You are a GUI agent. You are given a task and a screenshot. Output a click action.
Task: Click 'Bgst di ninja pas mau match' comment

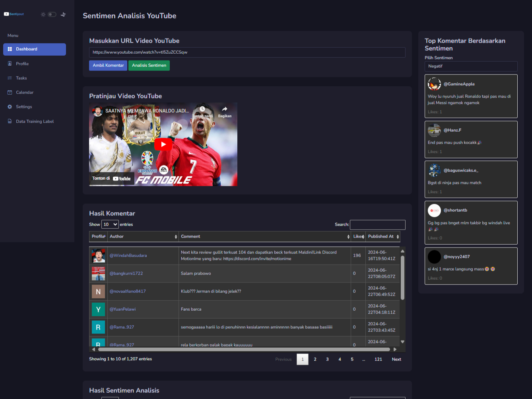454,183
